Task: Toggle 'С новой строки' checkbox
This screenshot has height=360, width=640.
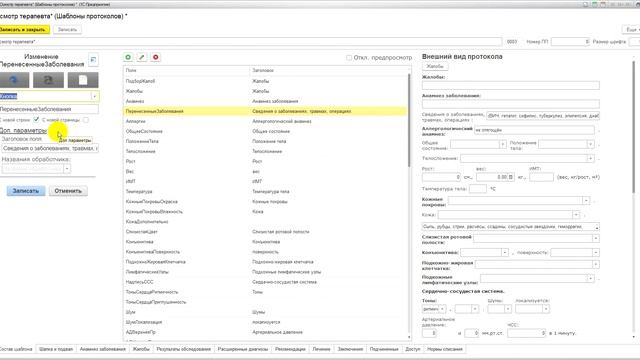Action: [36, 120]
